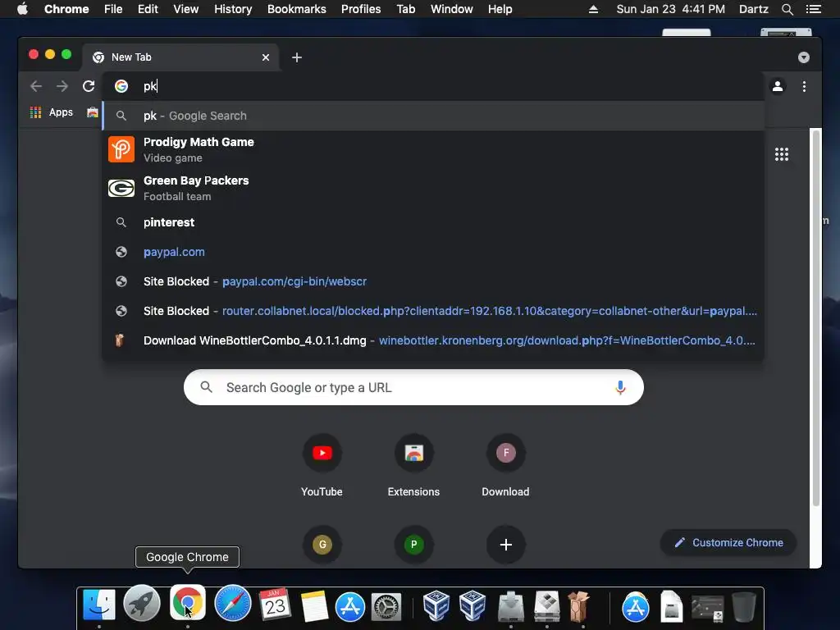Open Chrome's three-dot menu

pos(804,86)
